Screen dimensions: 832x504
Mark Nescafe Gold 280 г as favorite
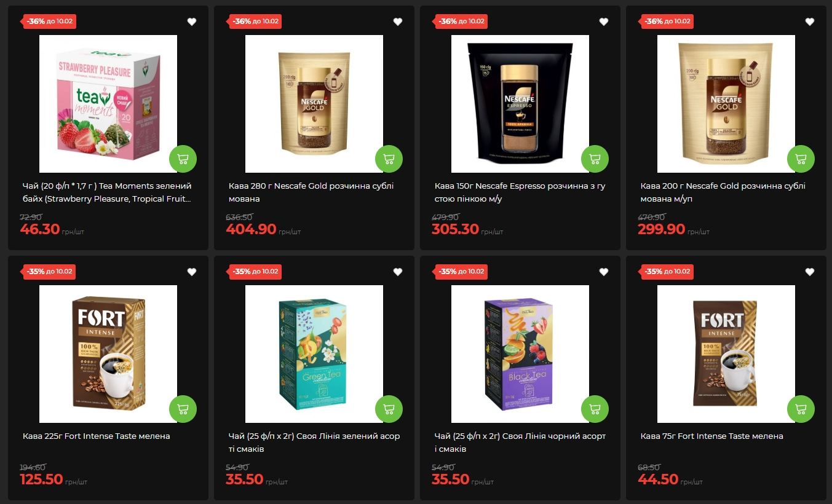[x=398, y=22]
